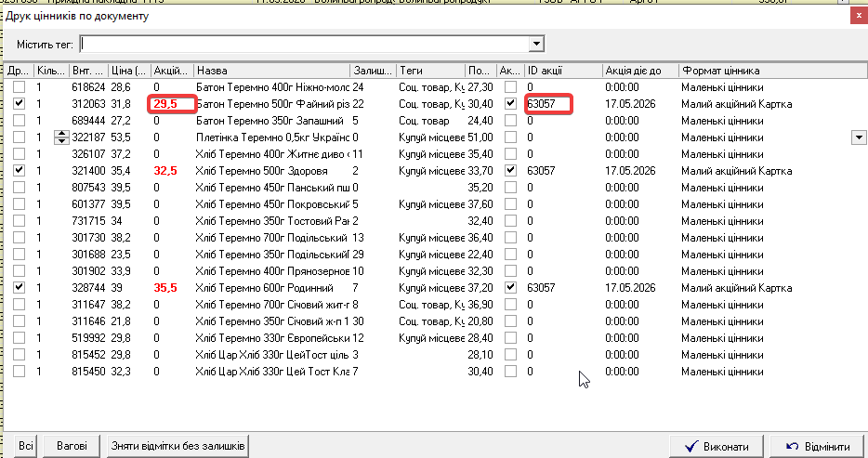Tick print checkbox for Батон Теремно 400г

click(x=20, y=86)
